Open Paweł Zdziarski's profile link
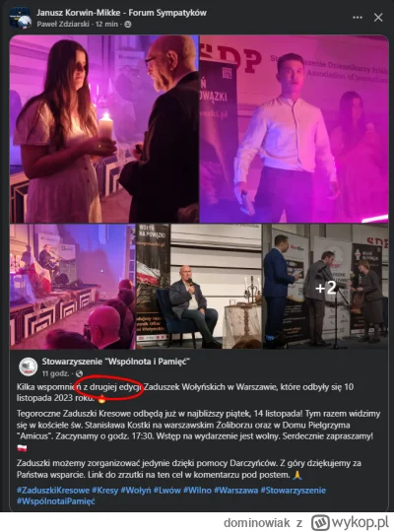This screenshot has width=394, height=532. (x=63, y=24)
